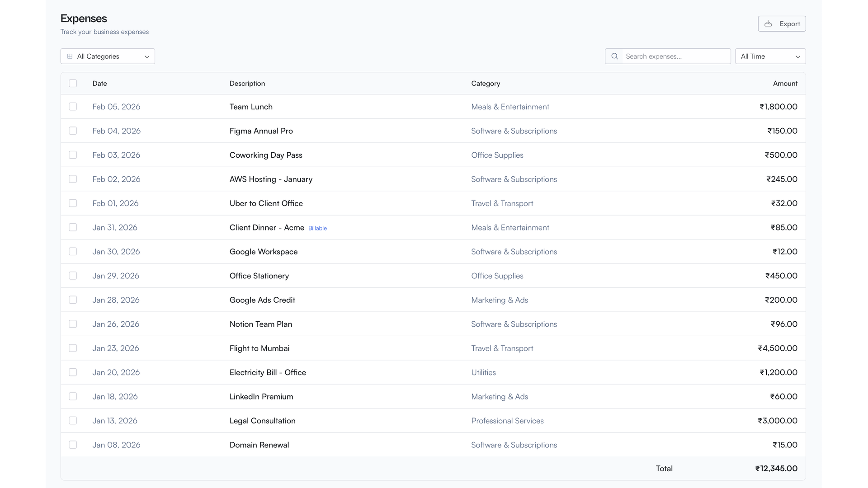Open the All Categories dropdown
868x488 pixels.
pyautogui.click(x=108, y=56)
